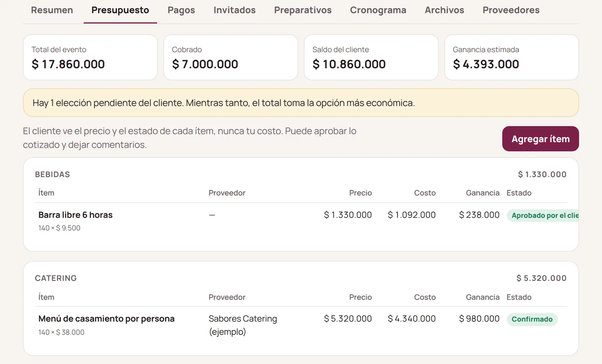Click the CATERING section total $ 5.320.000
The height and width of the screenshot is (364, 602).
pos(541,278)
